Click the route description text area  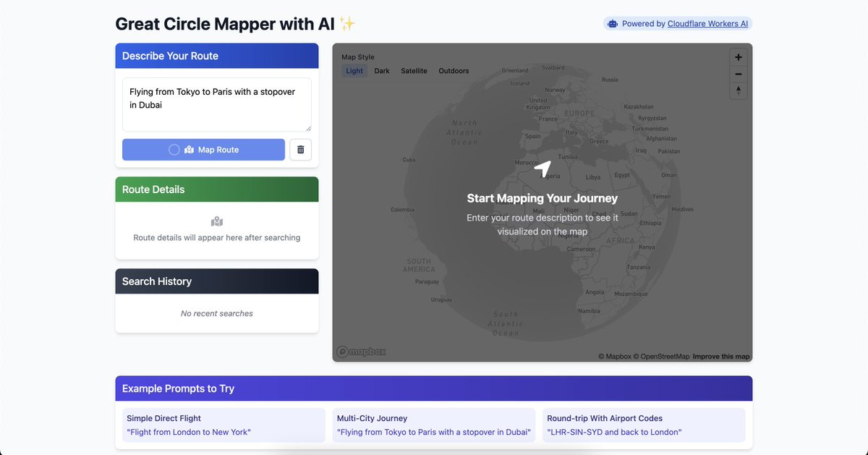pos(217,105)
